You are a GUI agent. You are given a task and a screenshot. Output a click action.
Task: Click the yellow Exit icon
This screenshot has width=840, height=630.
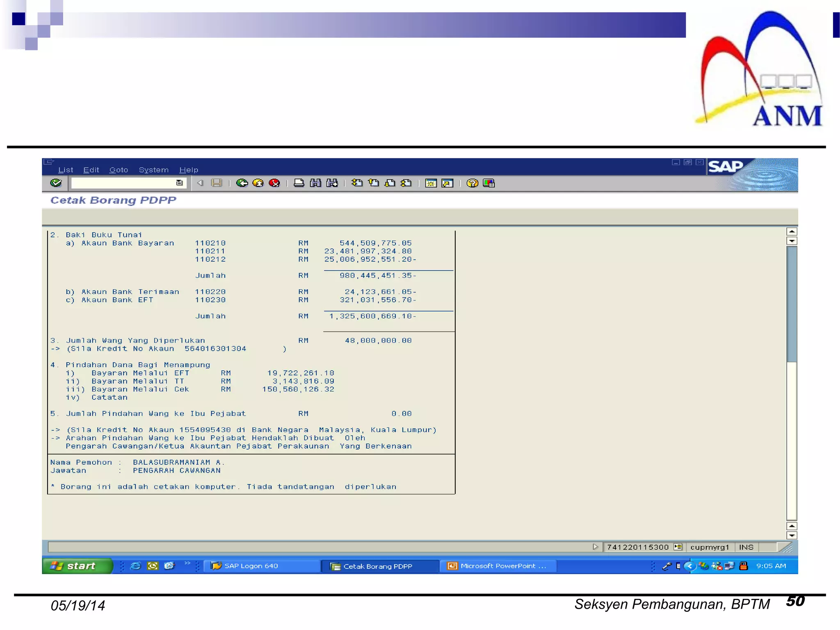pyautogui.click(x=258, y=183)
